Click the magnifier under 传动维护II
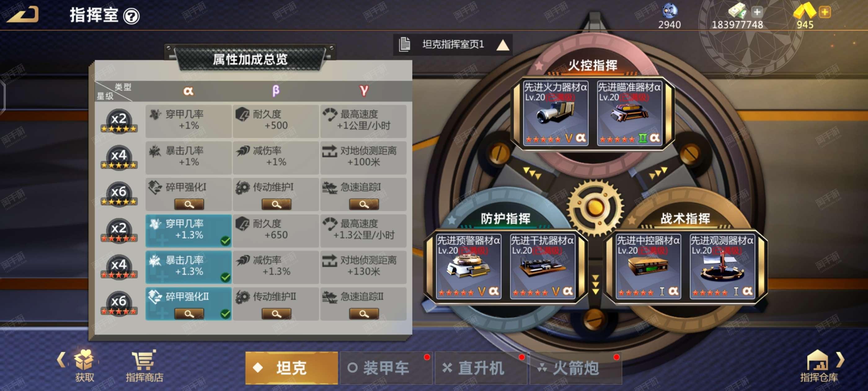868x391 pixels. (276, 314)
